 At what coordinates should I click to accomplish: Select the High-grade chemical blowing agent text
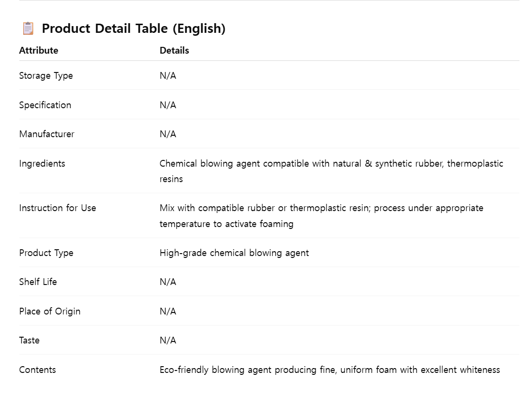[x=234, y=253]
